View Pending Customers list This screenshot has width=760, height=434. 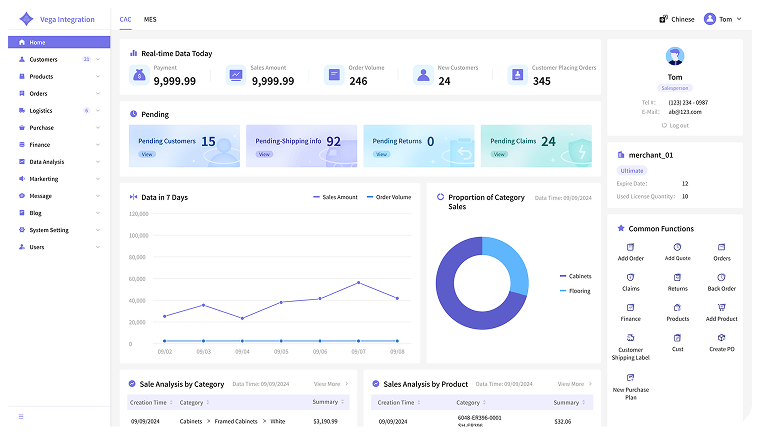tap(147, 154)
